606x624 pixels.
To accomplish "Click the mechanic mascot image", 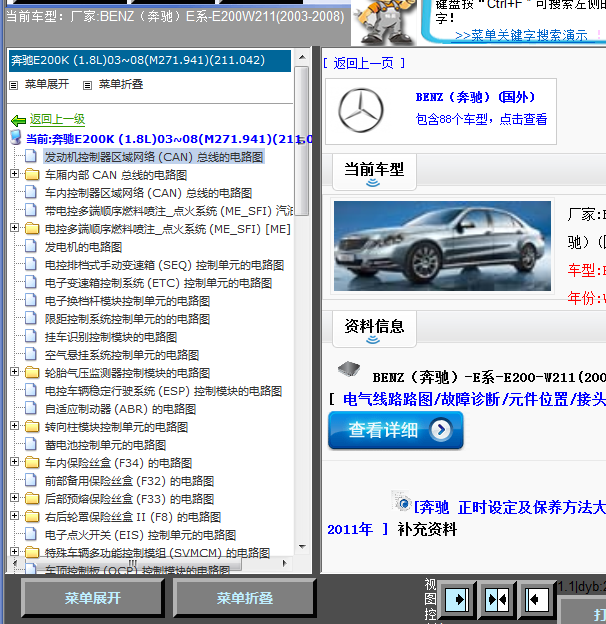I will click(x=383, y=22).
